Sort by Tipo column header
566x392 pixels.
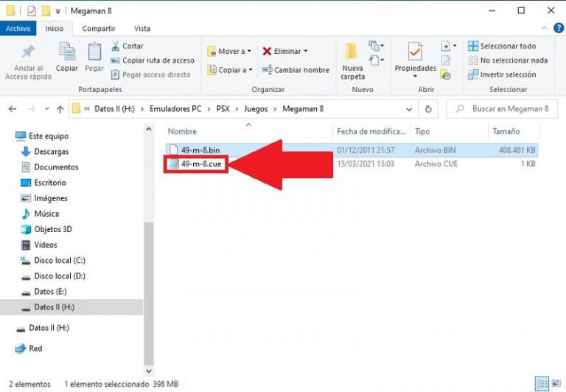coord(450,131)
